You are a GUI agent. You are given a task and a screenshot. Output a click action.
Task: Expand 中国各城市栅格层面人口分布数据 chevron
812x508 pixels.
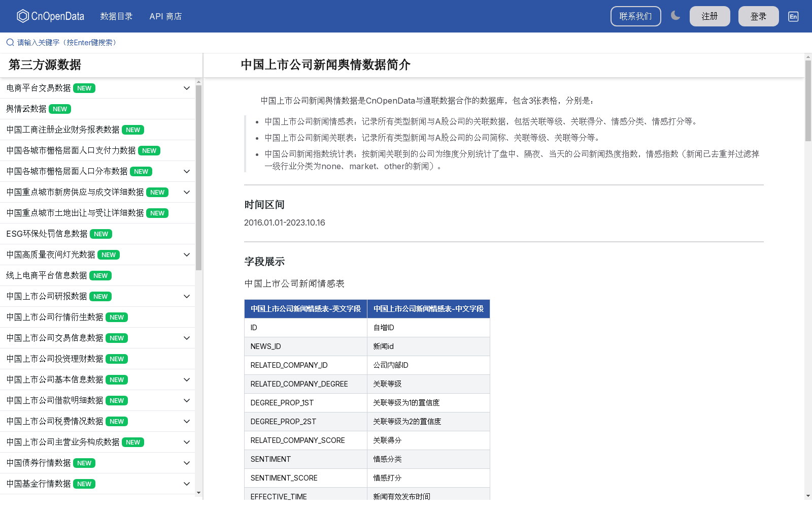click(x=186, y=171)
